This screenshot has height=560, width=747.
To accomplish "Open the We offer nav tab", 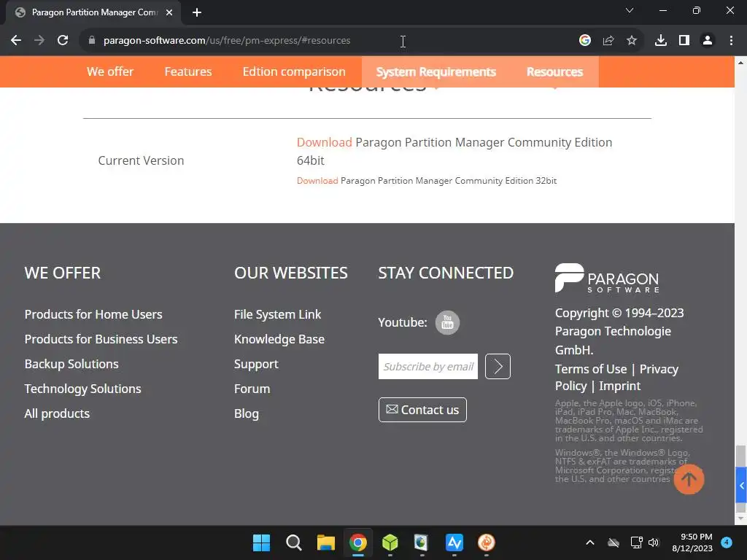I will coord(110,71).
